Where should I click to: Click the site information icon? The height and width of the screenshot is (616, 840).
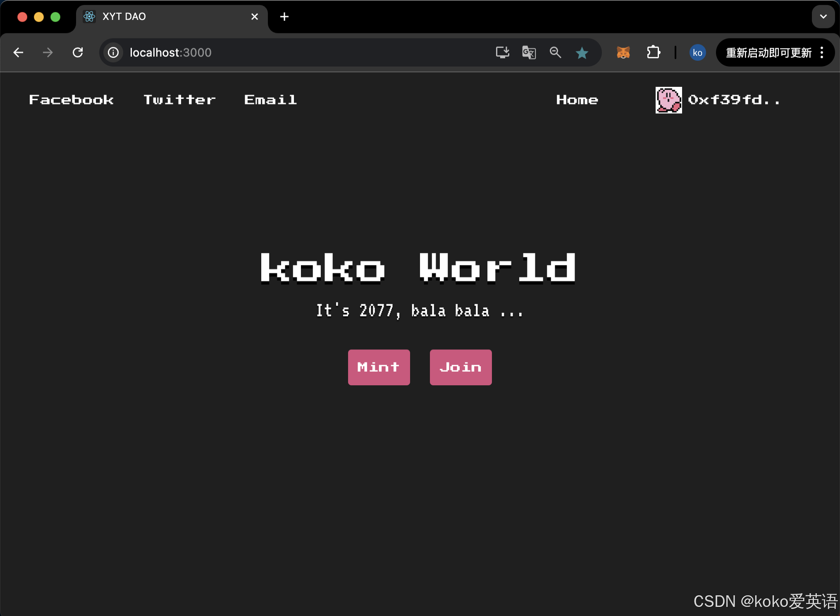(x=113, y=53)
